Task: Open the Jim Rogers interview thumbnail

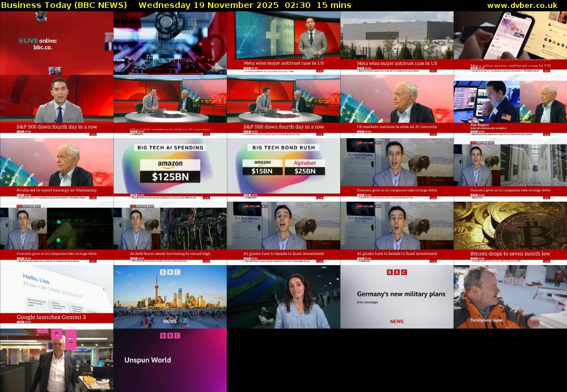Action: pos(510,102)
